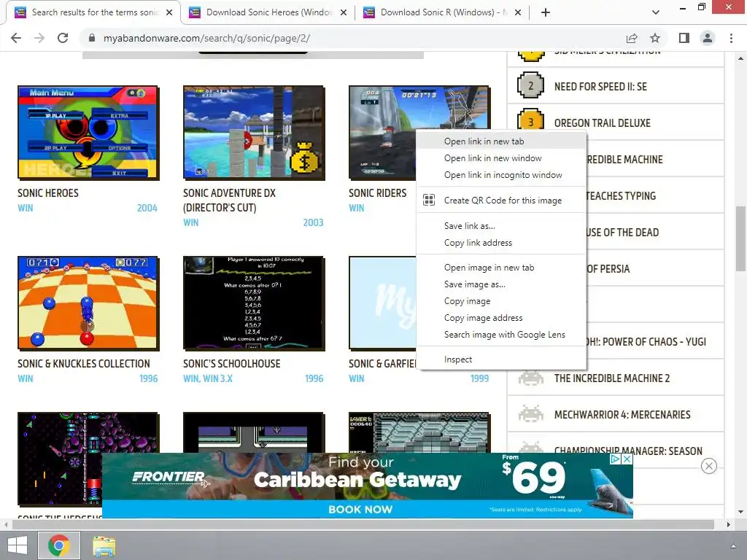Open the Windows Start menu
The image size is (747, 560).
click(x=18, y=545)
